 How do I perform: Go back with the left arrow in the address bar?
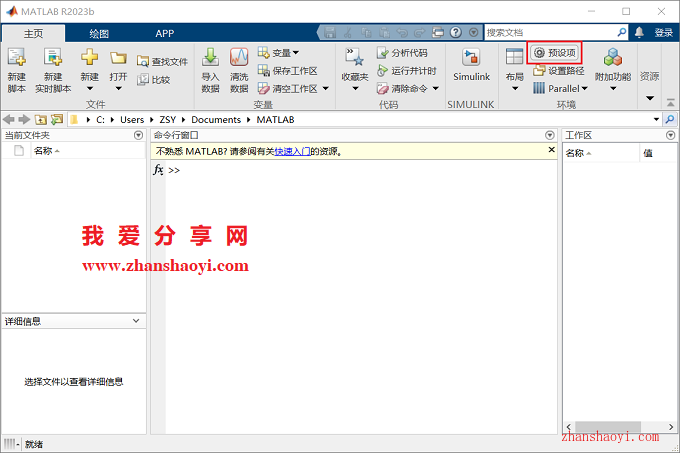9,119
